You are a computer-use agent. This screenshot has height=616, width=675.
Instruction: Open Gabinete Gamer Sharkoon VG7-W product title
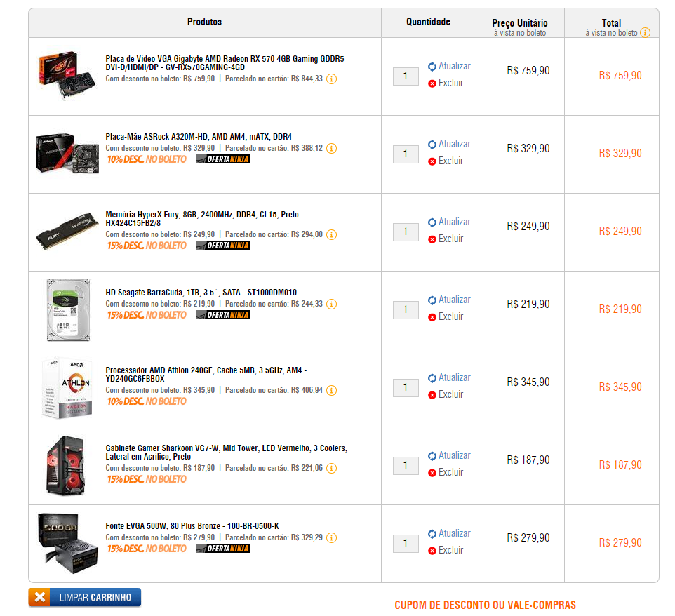pyautogui.click(x=227, y=453)
